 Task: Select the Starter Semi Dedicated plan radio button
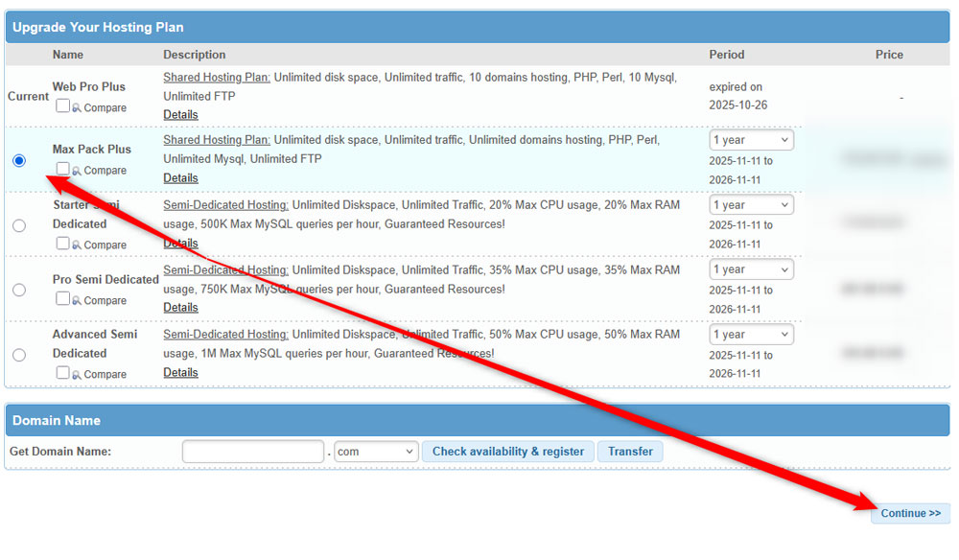(18, 224)
